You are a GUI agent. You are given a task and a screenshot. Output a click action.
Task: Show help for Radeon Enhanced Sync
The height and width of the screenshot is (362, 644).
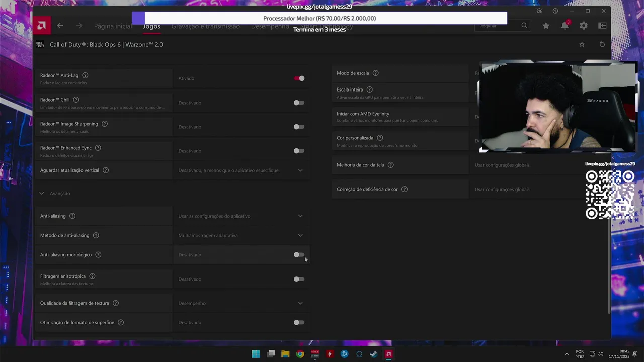[x=98, y=148]
